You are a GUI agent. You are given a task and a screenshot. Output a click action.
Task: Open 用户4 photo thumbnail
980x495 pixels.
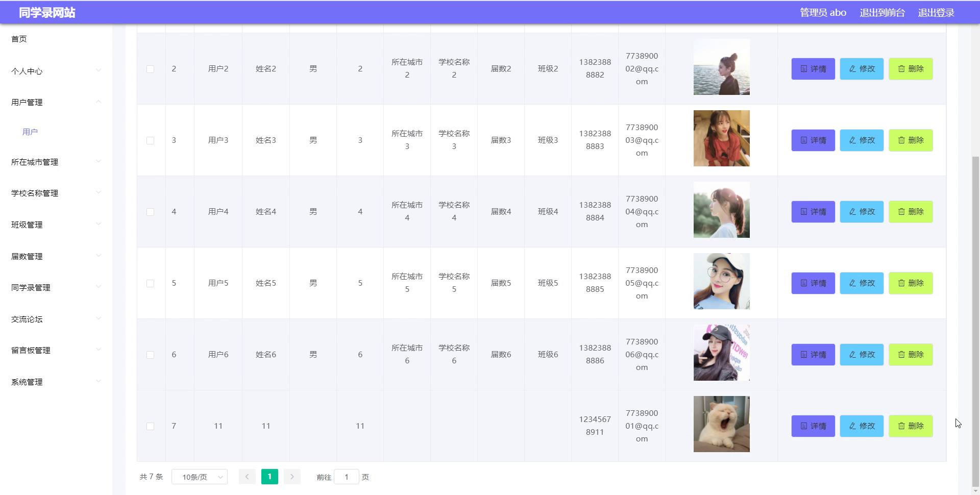click(722, 210)
